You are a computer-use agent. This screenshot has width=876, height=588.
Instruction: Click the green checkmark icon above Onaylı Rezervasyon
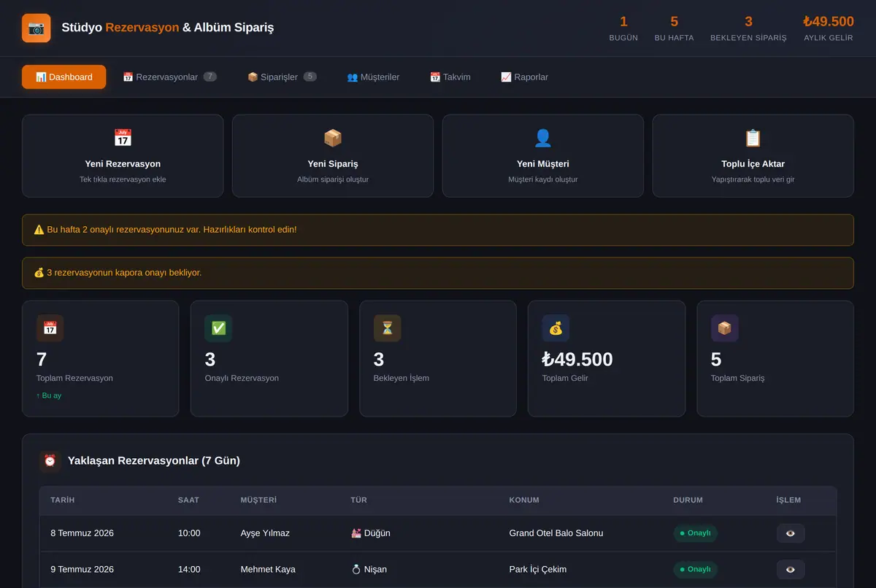218,328
